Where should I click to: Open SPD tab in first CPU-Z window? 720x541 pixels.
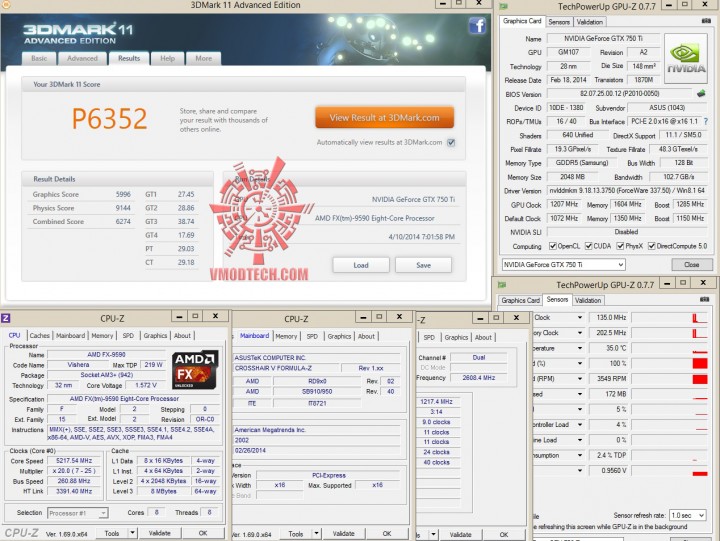128,336
